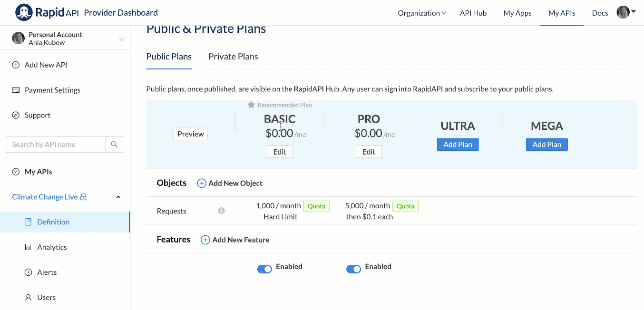Add the ULTRA plan
This screenshot has width=644, height=310.
point(458,145)
